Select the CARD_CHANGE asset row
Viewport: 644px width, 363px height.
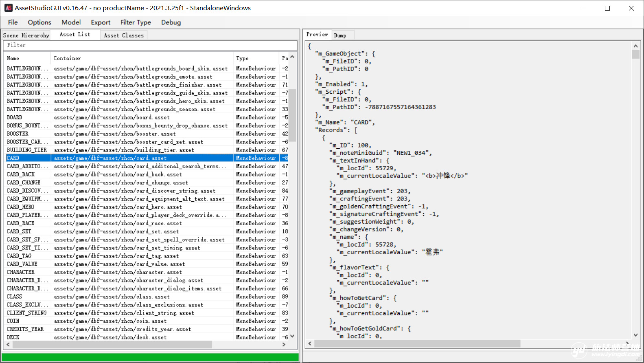[x=147, y=183]
